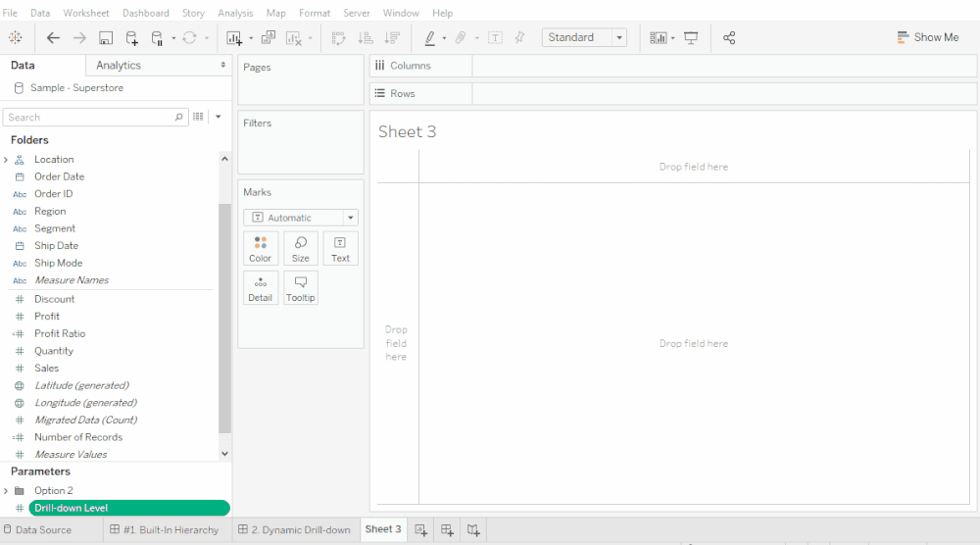
Task: Click the Sort Ascending icon
Action: tap(365, 38)
